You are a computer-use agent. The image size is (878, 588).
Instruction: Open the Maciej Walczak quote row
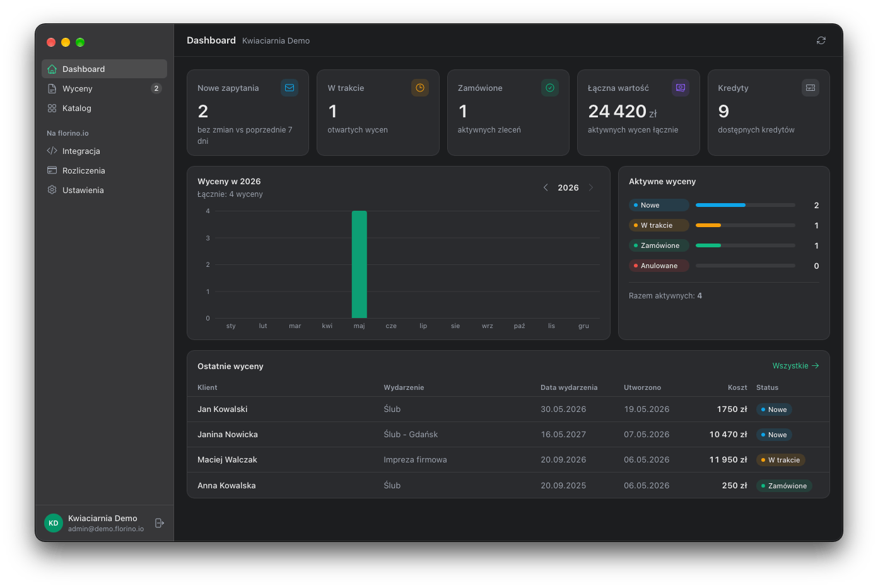pos(508,460)
